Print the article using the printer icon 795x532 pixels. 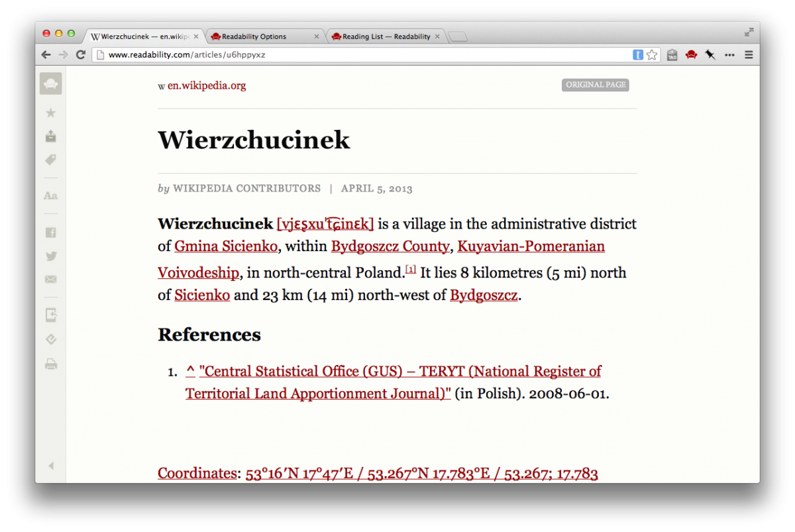[x=50, y=364]
